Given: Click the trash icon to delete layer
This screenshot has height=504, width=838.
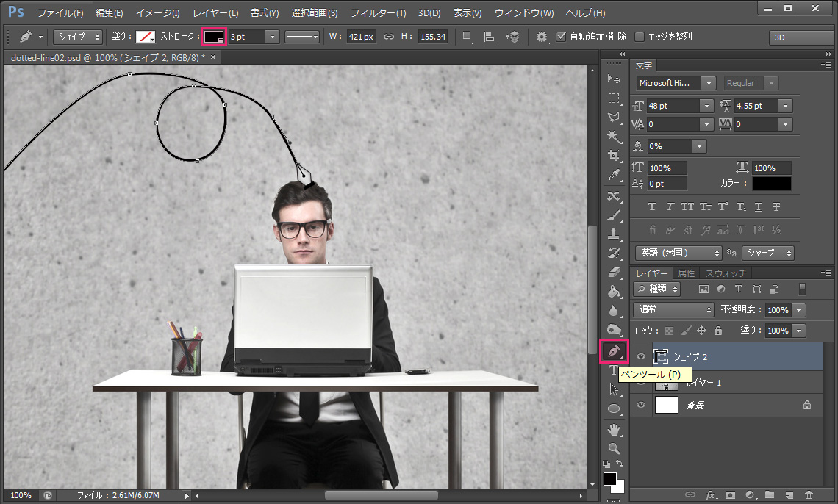Looking at the screenshot, I should click(x=809, y=495).
